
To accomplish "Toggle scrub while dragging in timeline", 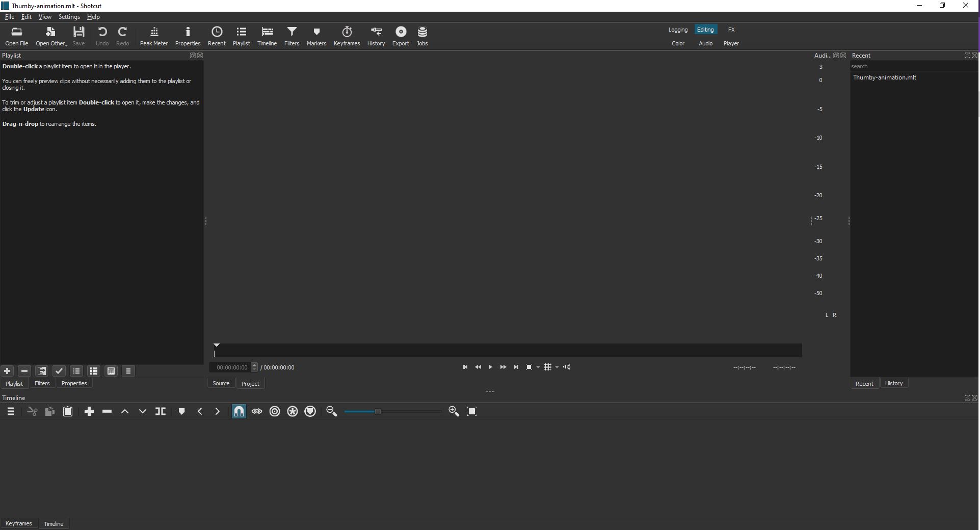I will [x=257, y=412].
